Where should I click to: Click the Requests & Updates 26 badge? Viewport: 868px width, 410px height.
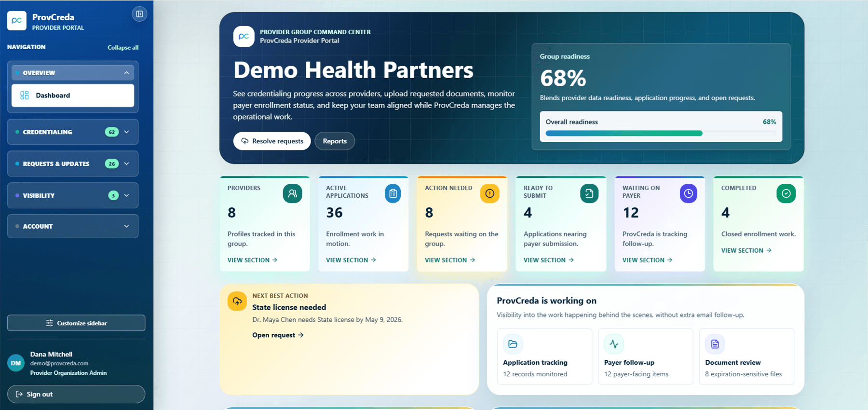(x=112, y=164)
